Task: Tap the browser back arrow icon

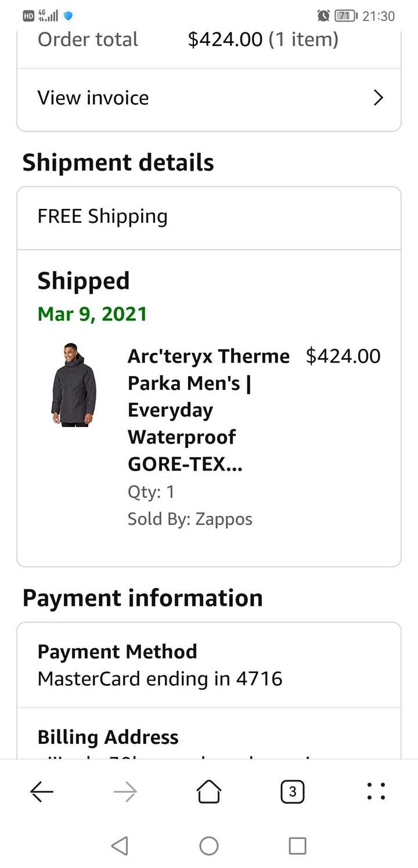Action: (x=42, y=791)
